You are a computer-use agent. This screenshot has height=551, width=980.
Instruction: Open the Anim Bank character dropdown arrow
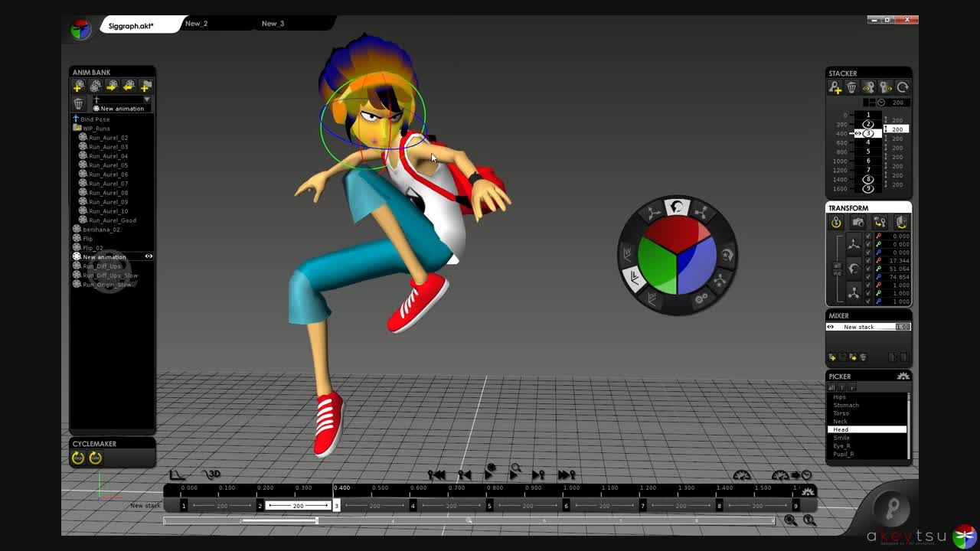tap(146, 99)
